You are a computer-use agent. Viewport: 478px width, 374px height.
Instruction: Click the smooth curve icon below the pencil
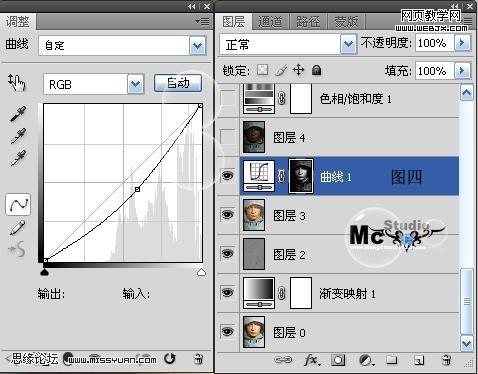coord(17,250)
